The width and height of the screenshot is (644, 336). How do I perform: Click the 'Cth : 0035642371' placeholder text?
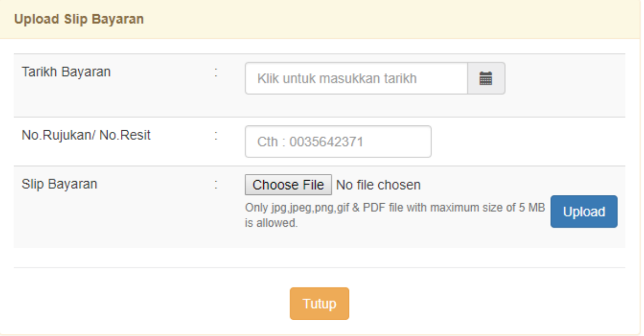(310, 142)
